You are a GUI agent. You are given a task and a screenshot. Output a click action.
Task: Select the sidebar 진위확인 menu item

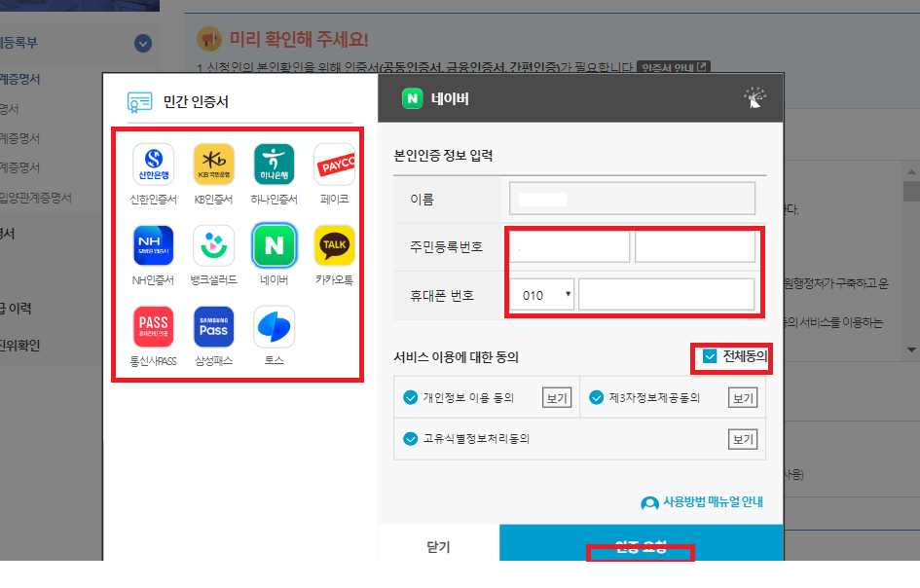[x=20, y=345]
